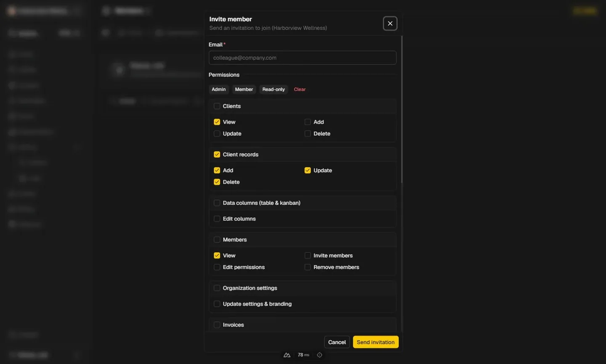606x364 pixels.
Task: Check the Organization settings group
Action: point(217,288)
